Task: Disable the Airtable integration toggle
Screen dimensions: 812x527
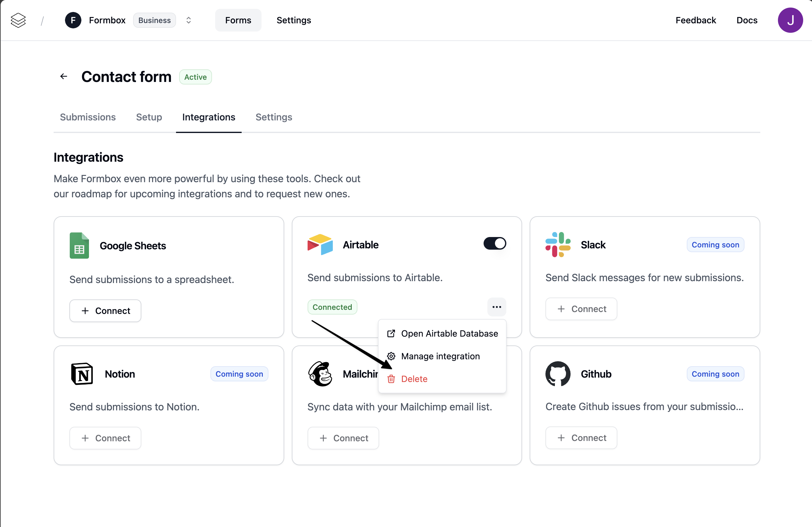Action: click(494, 243)
